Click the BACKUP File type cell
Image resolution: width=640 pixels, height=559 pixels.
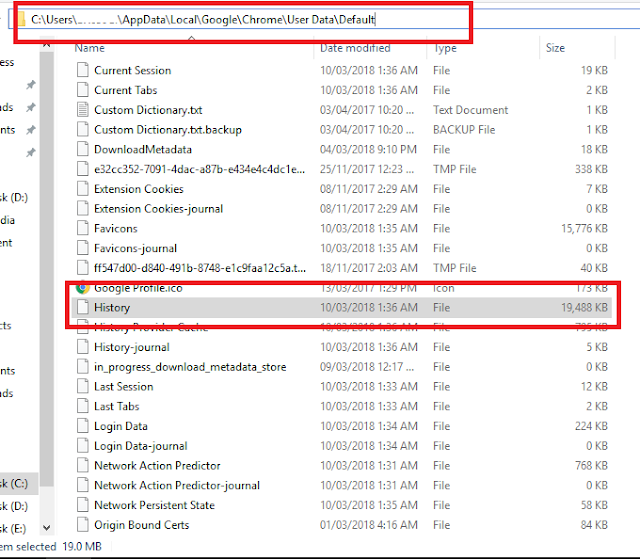tap(464, 129)
